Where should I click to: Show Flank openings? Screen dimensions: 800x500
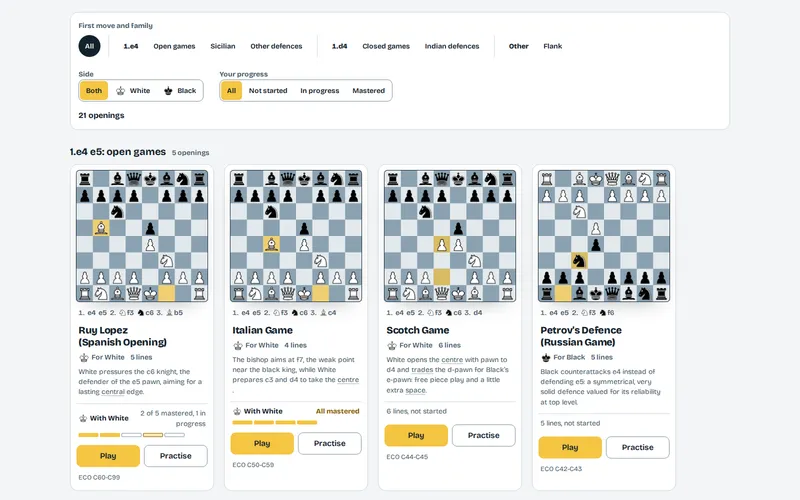click(553, 46)
